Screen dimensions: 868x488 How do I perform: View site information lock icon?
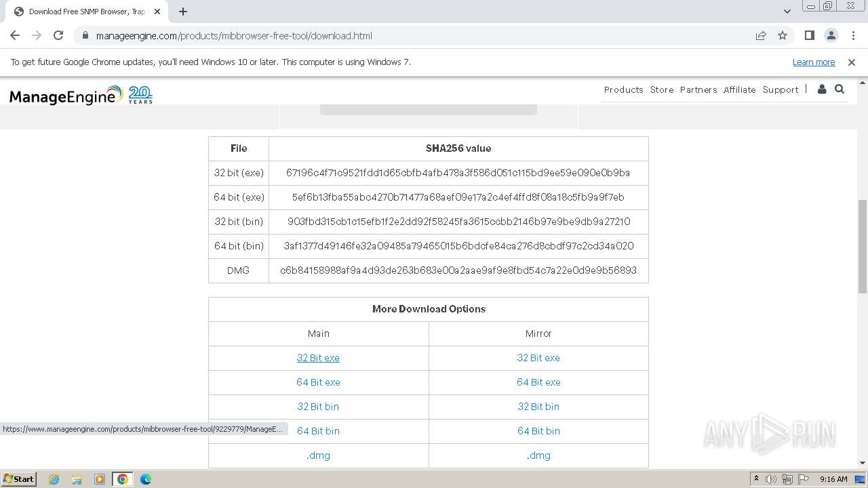coord(84,36)
